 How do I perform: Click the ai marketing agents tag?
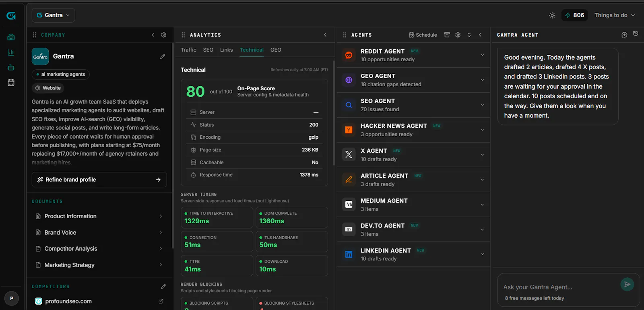point(60,74)
